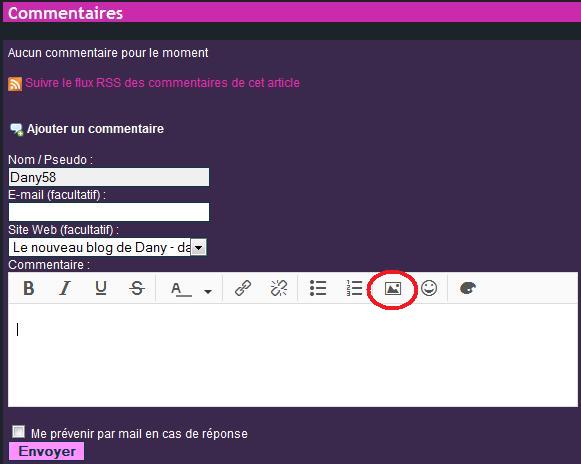
Task: Submit comment with Envoyer button
Action: click(x=47, y=451)
